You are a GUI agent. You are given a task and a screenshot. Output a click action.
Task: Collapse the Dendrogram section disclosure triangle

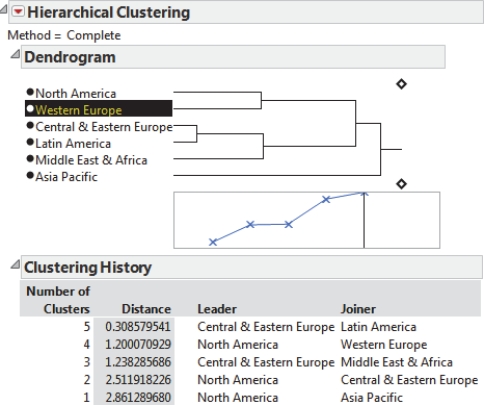pos(15,54)
